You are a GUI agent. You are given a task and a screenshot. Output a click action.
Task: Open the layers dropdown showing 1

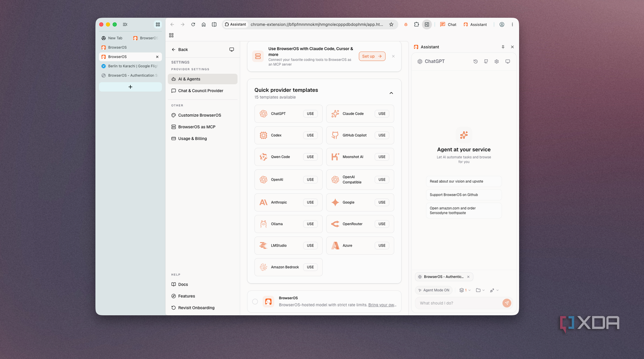[x=465, y=290]
